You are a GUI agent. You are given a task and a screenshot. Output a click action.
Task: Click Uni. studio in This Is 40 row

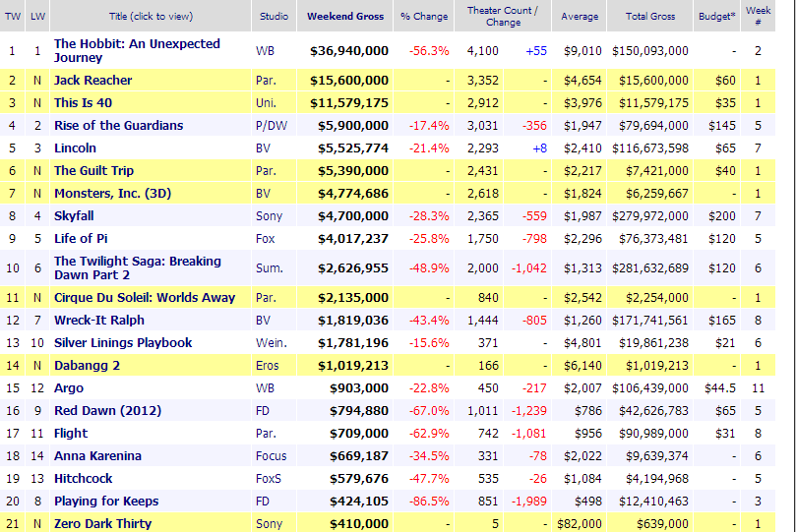pos(266,103)
